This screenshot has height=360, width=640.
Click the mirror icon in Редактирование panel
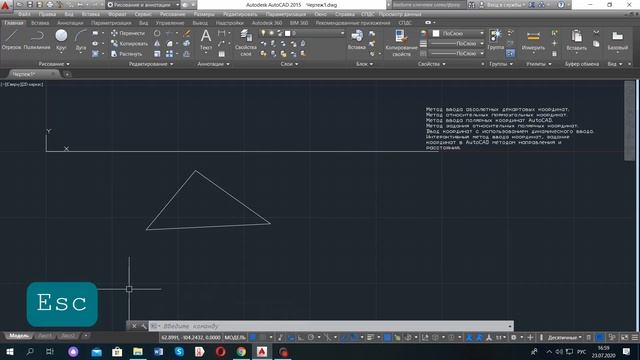(157, 43)
